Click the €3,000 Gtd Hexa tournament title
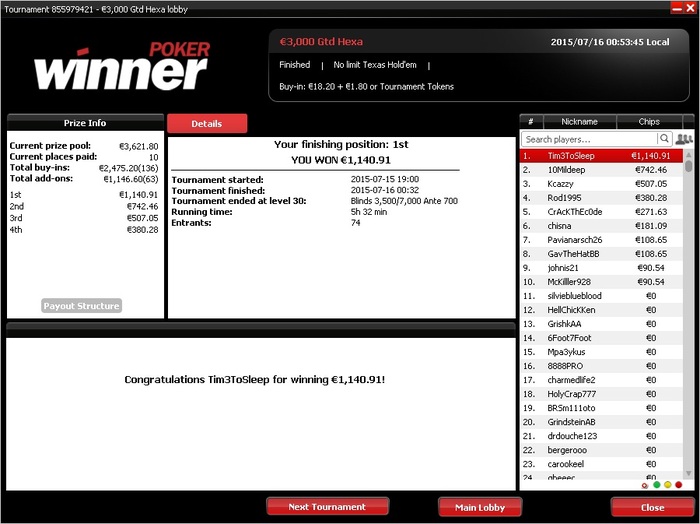This screenshot has height=524, width=700. [321, 42]
